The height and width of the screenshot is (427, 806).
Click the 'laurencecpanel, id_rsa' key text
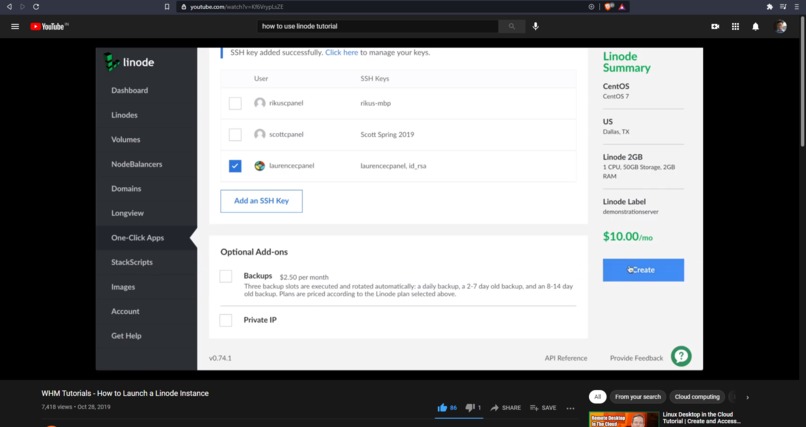pyautogui.click(x=393, y=165)
